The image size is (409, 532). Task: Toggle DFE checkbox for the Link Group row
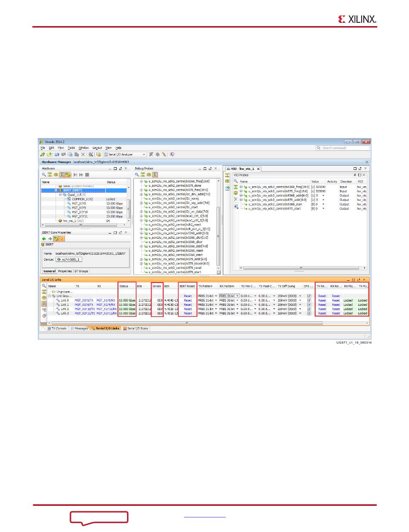point(309,296)
